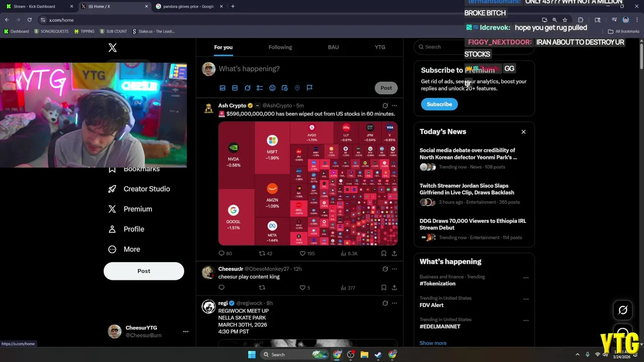
Task: Open the floating Grok button
Action: click(623, 310)
